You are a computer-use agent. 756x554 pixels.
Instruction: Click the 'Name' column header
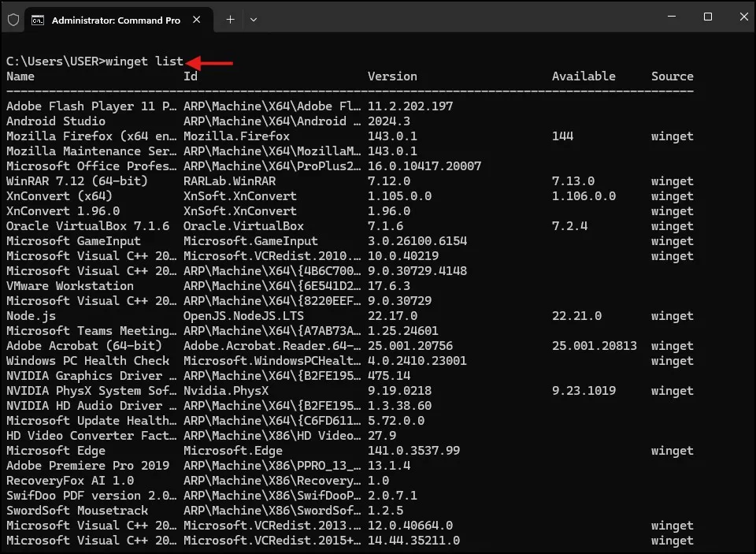tap(20, 76)
